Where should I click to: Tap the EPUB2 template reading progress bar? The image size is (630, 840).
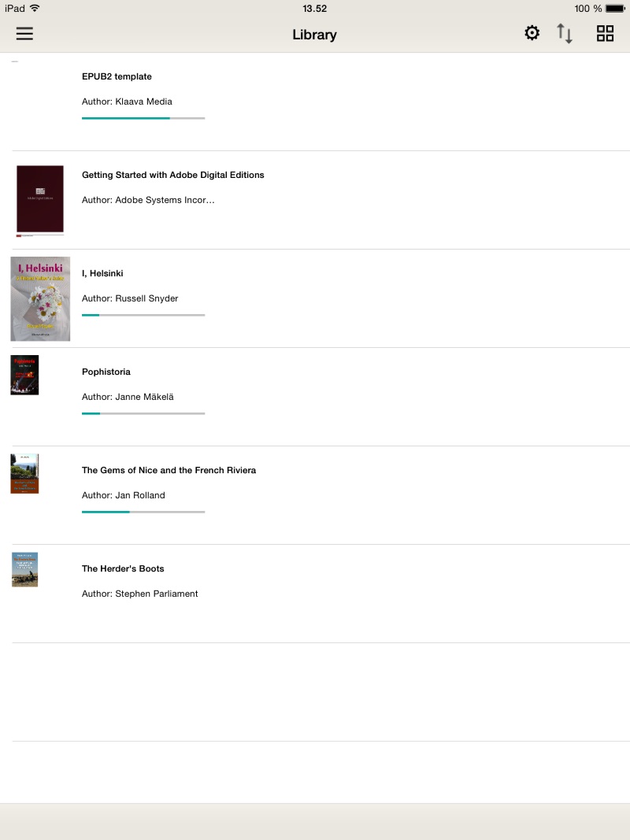coord(143,118)
